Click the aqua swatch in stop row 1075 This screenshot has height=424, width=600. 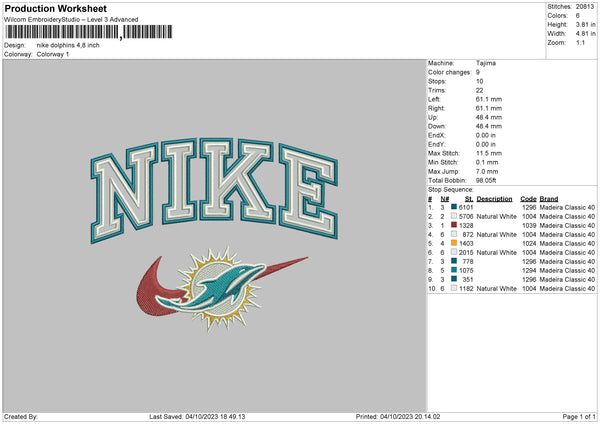[x=454, y=270]
